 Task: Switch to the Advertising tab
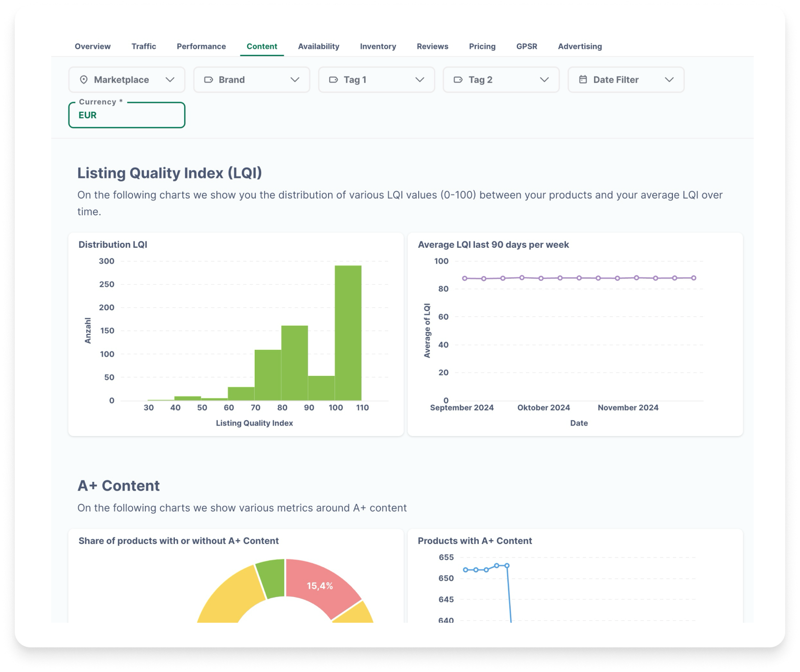pyautogui.click(x=580, y=46)
